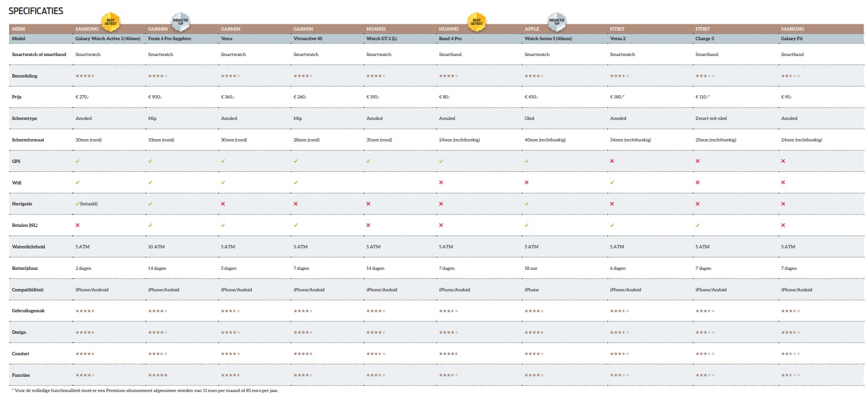The height and width of the screenshot is (396, 868).
Task: Click the Compatibiliteit row label
Action: pos(28,290)
